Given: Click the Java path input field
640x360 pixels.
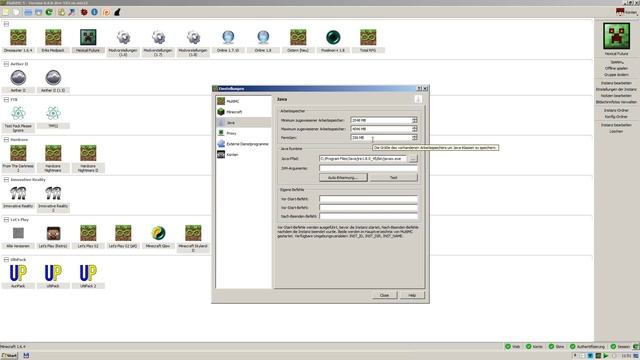Looking at the screenshot, I should pyautogui.click(x=363, y=158).
